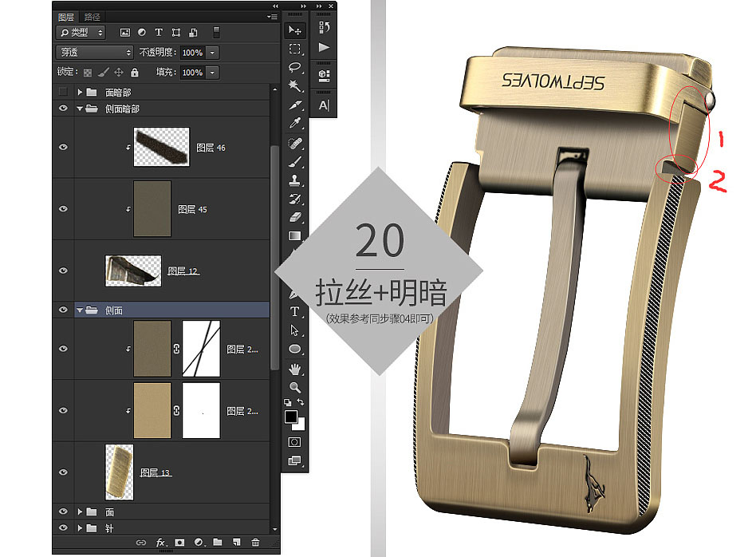
Task: Open the Character panel A icon
Action: pyautogui.click(x=324, y=105)
